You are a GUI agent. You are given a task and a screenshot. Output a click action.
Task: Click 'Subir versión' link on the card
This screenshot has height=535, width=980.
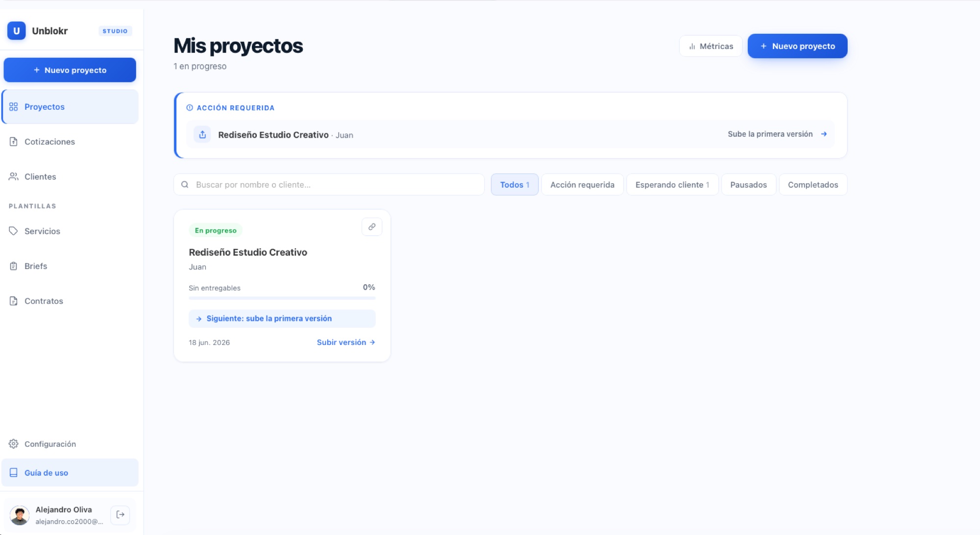pyautogui.click(x=346, y=342)
